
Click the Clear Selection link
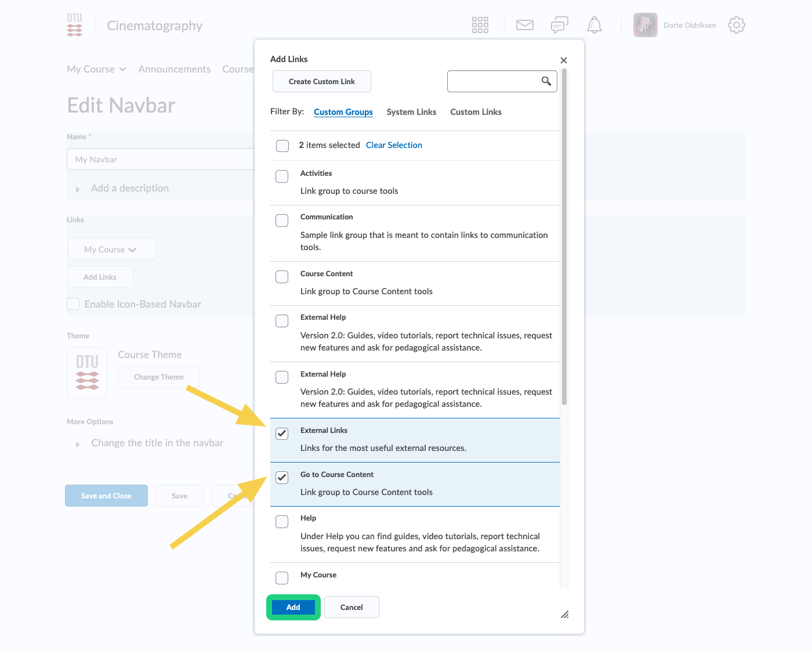point(394,145)
